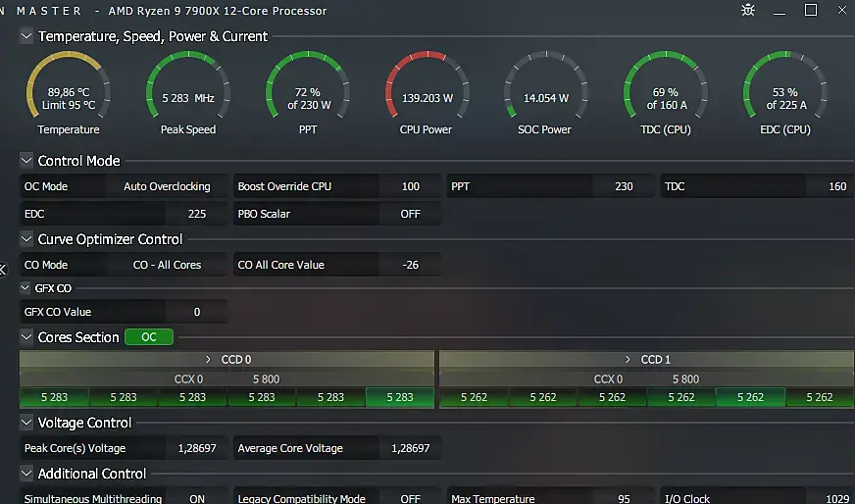
Task: Click the EDC value 225 field
Action: click(196, 214)
